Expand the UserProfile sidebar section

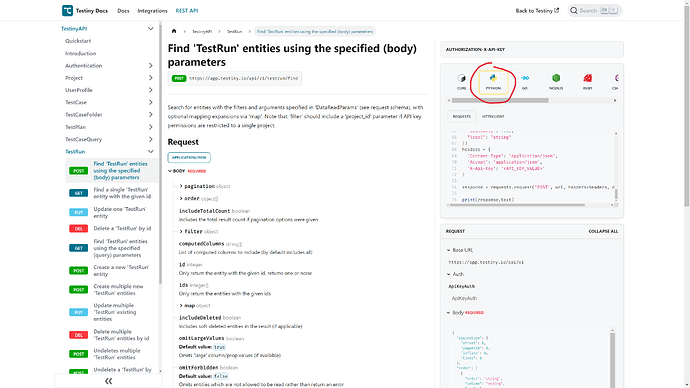pyautogui.click(x=150, y=90)
